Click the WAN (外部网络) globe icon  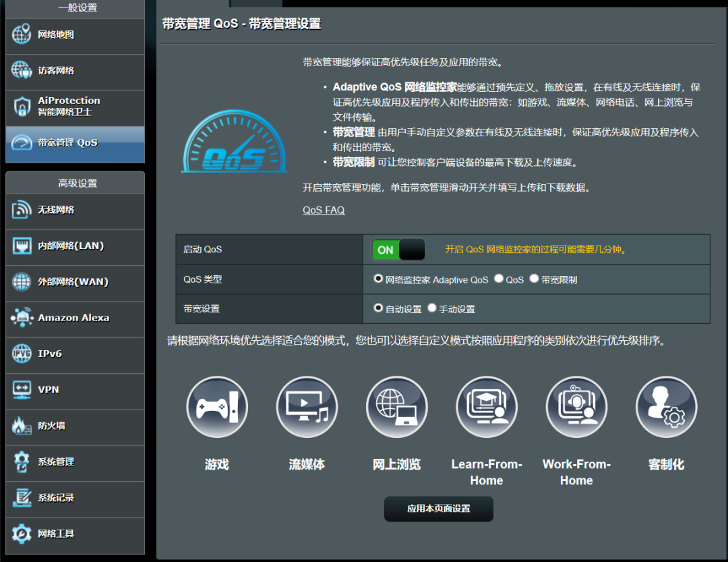22,282
